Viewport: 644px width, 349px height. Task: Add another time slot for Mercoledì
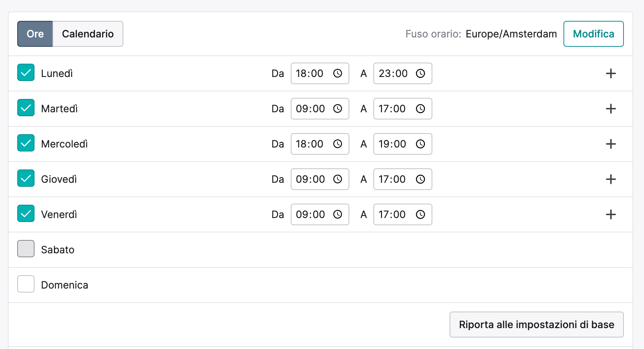pyautogui.click(x=611, y=144)
